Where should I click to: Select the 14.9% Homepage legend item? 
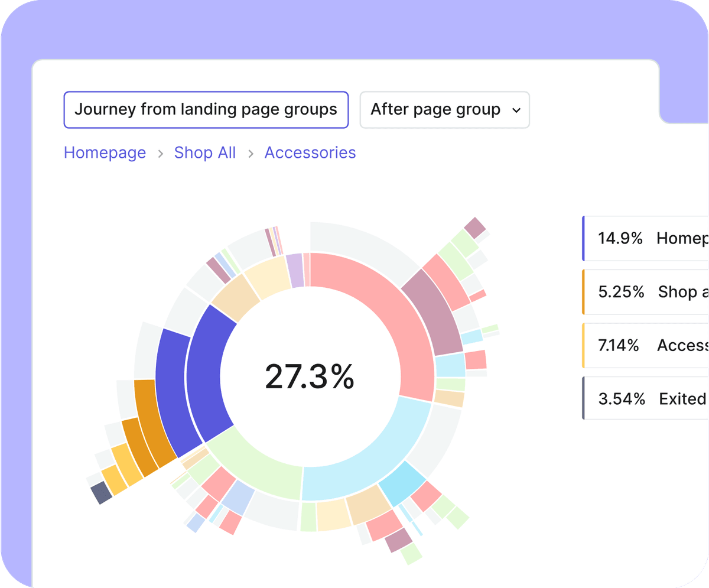click(x=645, y=238)
